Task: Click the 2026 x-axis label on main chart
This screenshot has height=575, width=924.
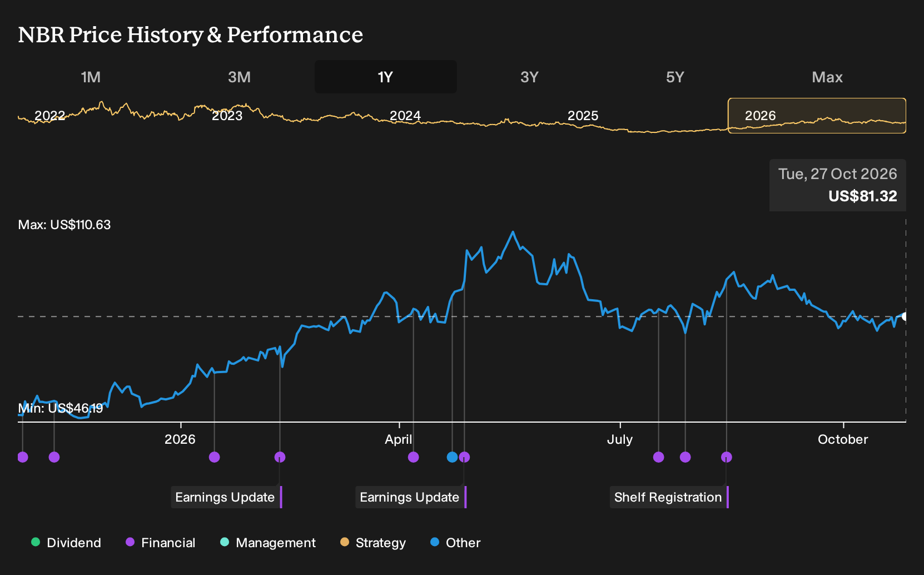Action: [180, 439]
